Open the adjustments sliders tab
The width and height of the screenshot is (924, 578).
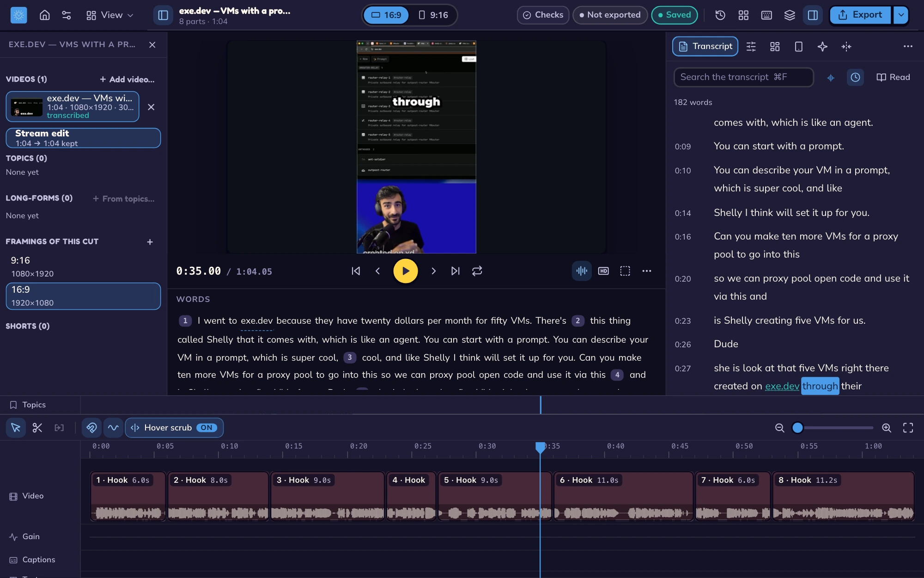coord(751,46)
